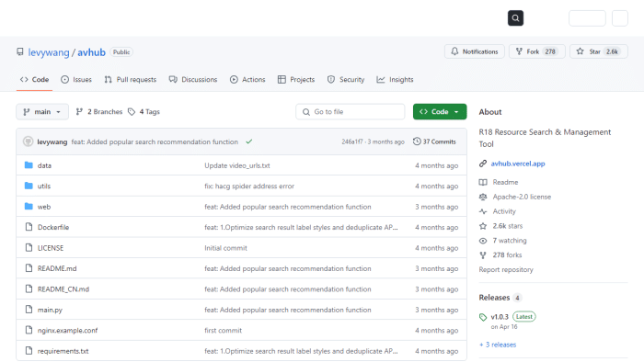The height and width of the screenshot is (362, 644).
Task: Star the avhub repository
Action: tap(598, 51)
